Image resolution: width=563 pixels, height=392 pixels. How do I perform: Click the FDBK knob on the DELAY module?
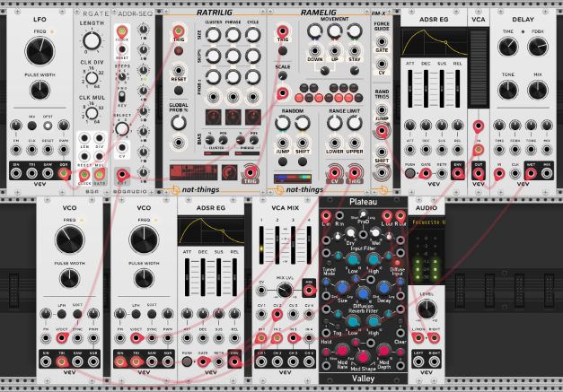[x=538, y=47]
